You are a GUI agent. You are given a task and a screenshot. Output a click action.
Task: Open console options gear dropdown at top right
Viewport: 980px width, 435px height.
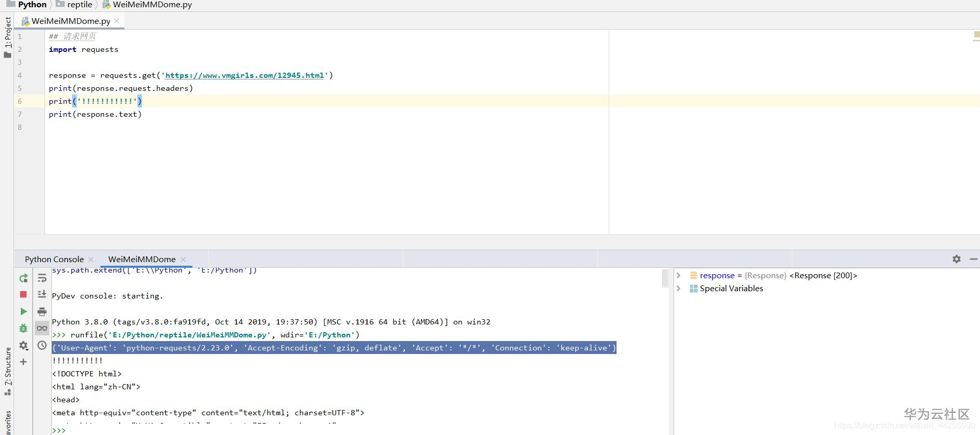pyautogui.click(x=957, y=259)
